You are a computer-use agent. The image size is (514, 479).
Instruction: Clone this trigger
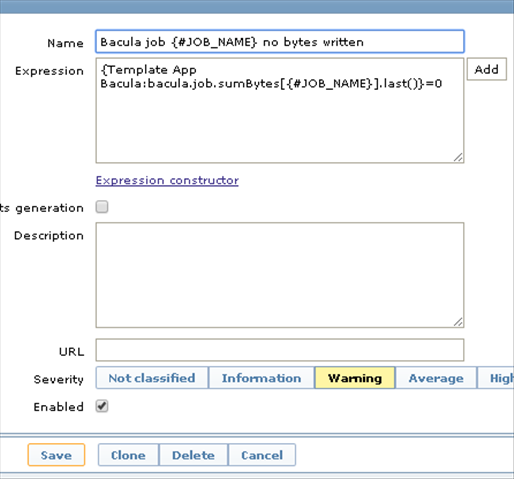pyautogui.click(x=128, y=455)
